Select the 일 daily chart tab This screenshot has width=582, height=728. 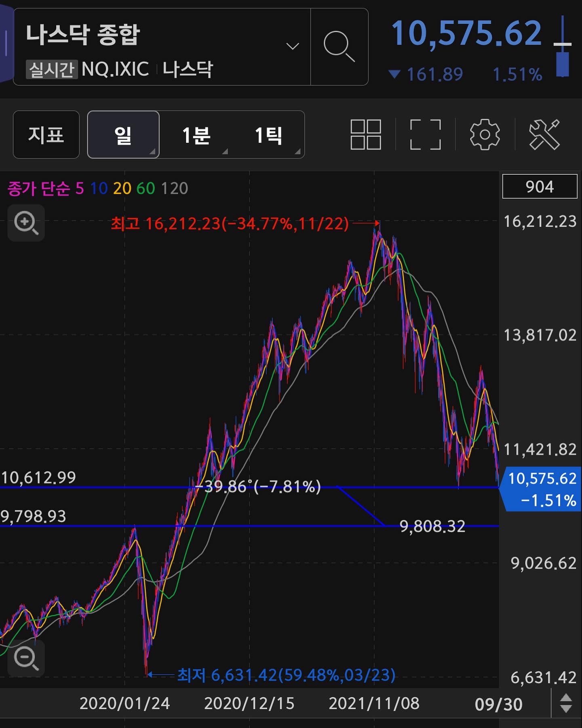pos(123,135)
